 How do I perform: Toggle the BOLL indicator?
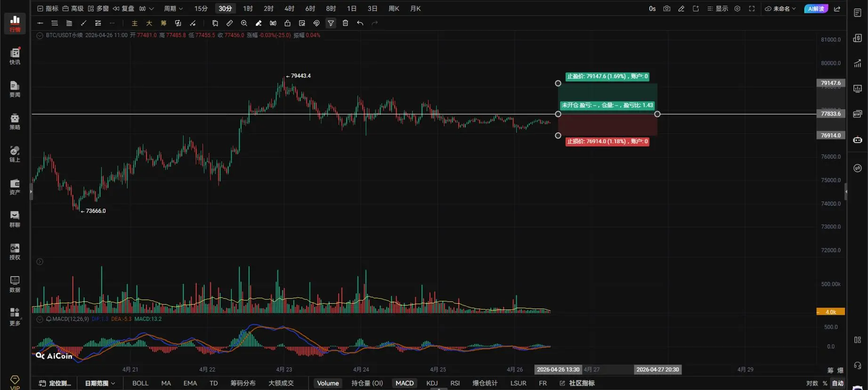click(140, 383)
